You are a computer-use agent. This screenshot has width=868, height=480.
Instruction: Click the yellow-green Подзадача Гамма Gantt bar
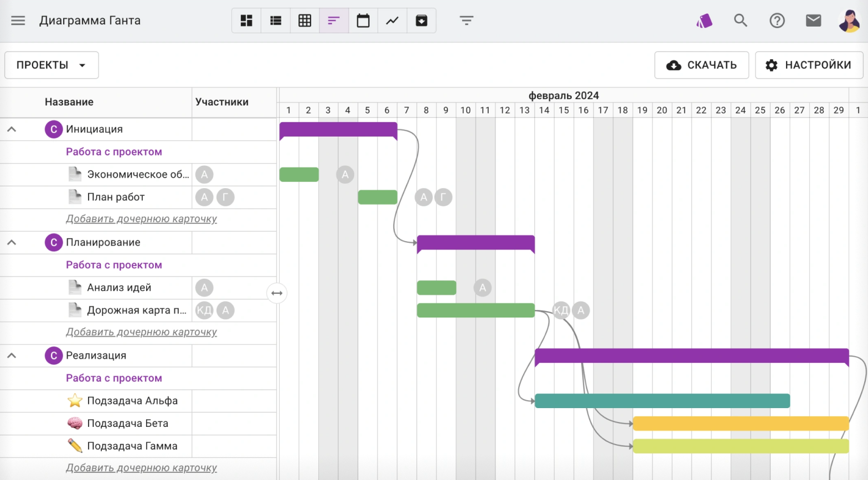[741, 446]
